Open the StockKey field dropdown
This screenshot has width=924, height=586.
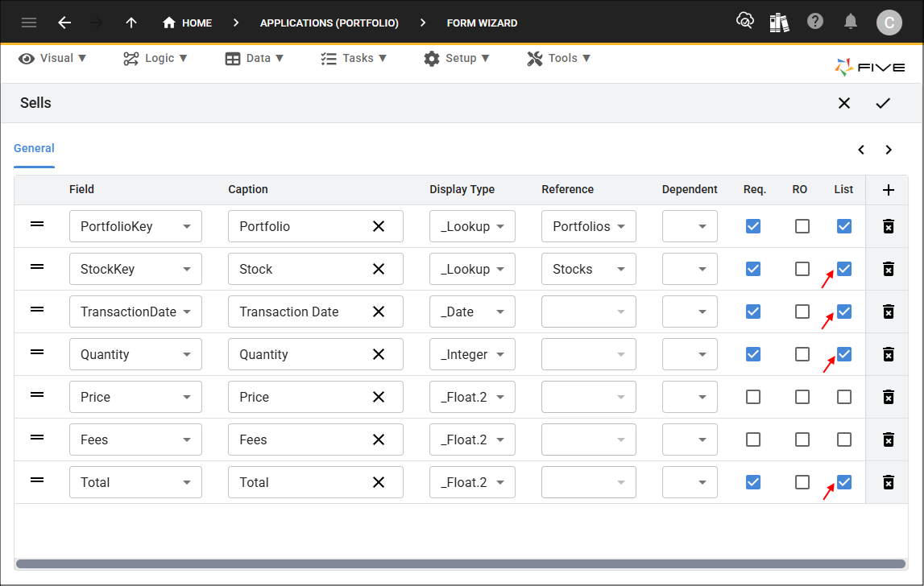(135, 269)
